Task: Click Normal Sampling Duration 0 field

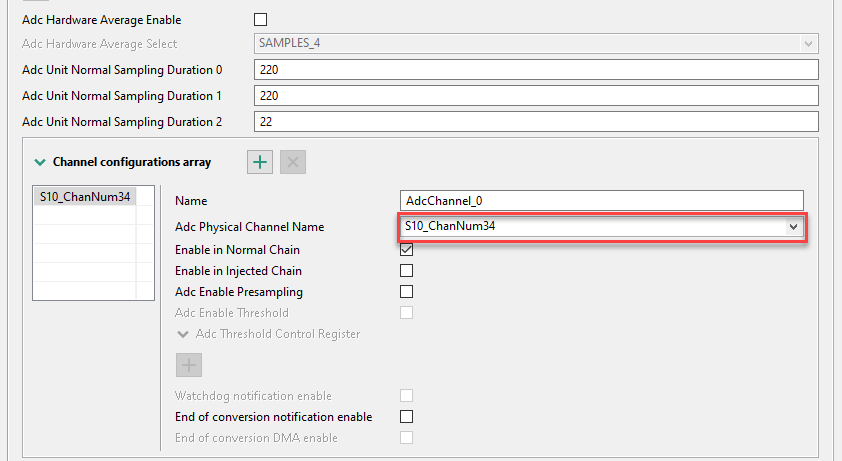Action: pyautogui.click(x=537, y=70)
